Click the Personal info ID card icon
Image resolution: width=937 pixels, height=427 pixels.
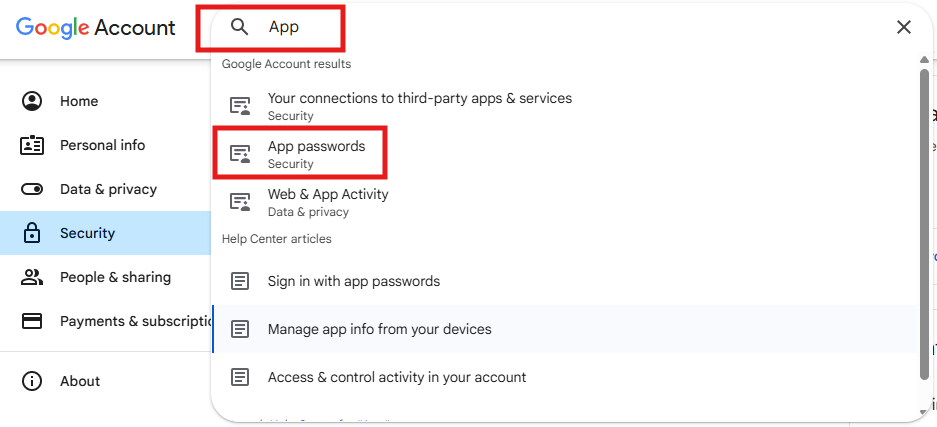[x=32, y=145]
